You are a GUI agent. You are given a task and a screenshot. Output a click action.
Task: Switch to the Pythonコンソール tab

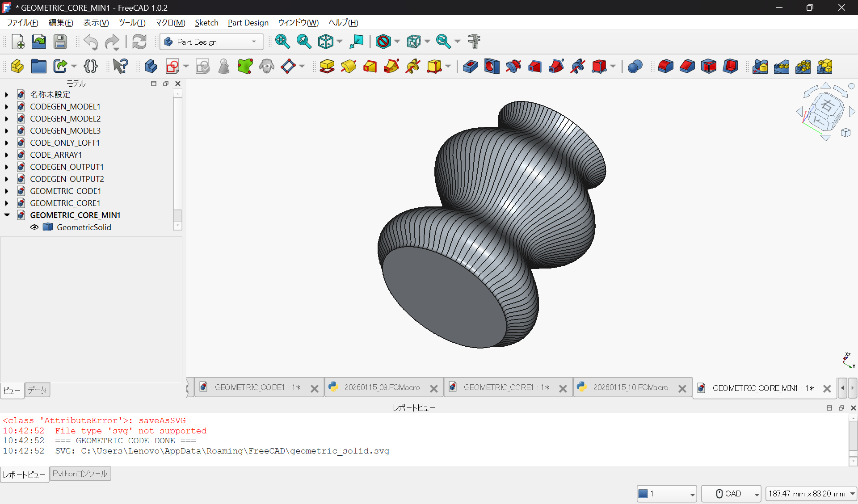tap(80, 474)
